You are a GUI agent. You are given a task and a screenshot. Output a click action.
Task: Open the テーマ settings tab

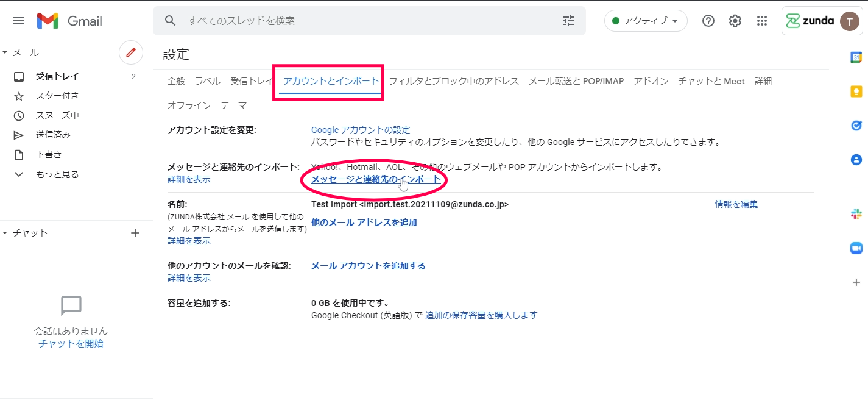tap(234, 105)
